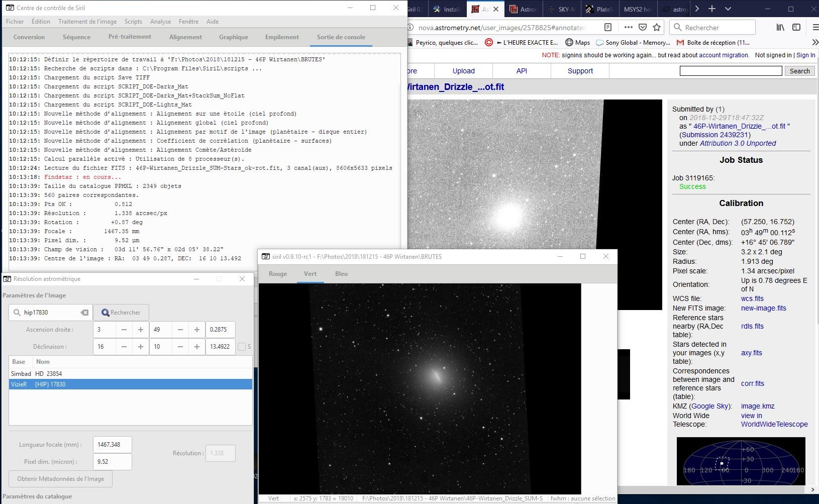The width and height of the screenshot is (819, 504).
Task: Open page actions three-dots menu
Action: (x=629, y=27)
